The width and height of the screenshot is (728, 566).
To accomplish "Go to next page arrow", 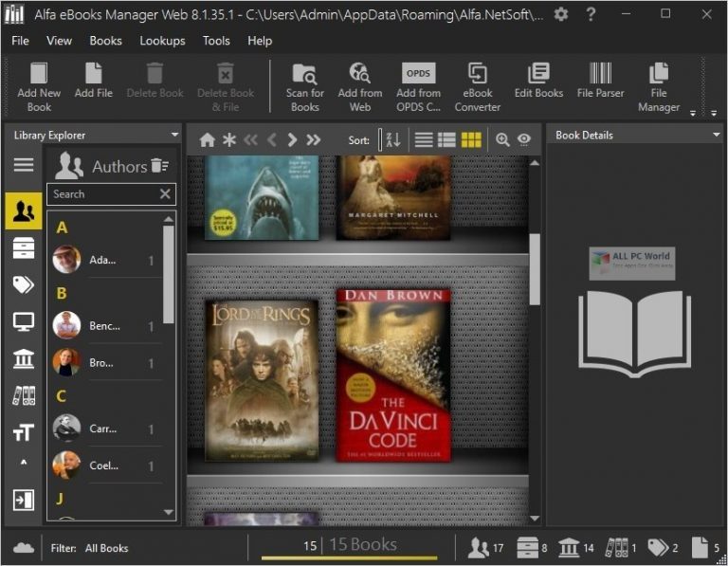I will tap(292, 139).
